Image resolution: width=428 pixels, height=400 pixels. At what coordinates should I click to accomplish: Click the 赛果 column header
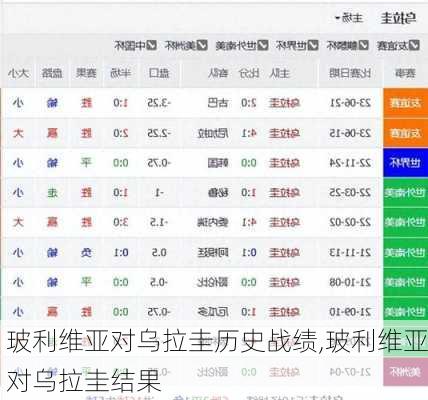click(86, 73)
